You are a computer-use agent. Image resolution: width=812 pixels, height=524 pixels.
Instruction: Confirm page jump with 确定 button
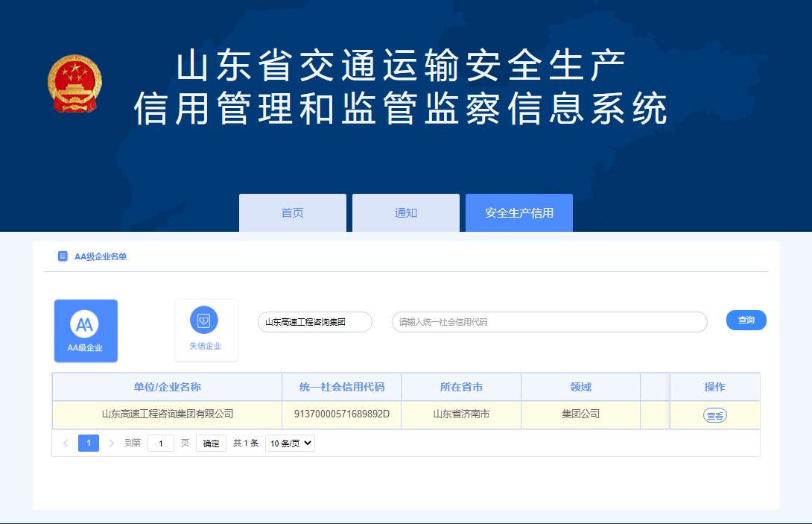click(211, 443)
